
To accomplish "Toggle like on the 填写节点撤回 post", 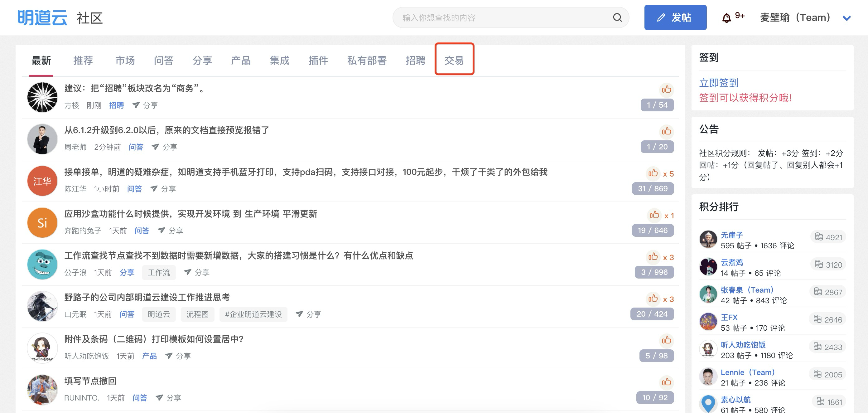I will click(x=666, y=382).
